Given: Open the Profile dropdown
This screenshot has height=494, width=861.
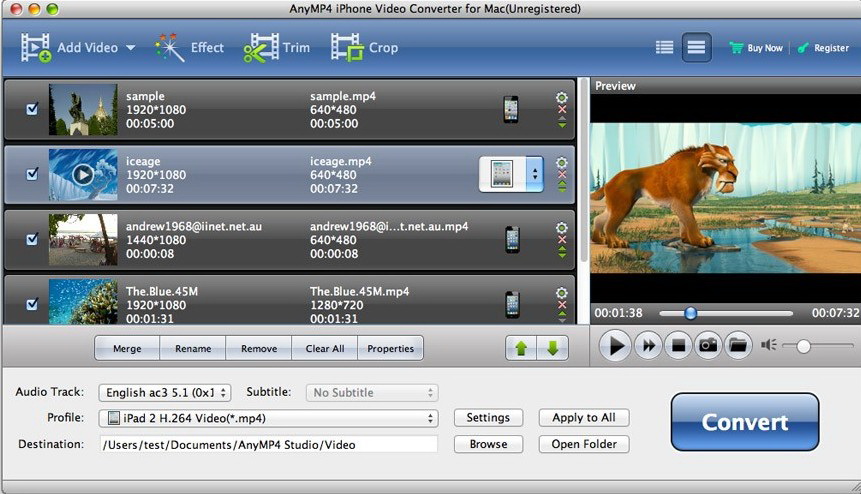Looking at the screenshot, I should (x=269, y=418).
